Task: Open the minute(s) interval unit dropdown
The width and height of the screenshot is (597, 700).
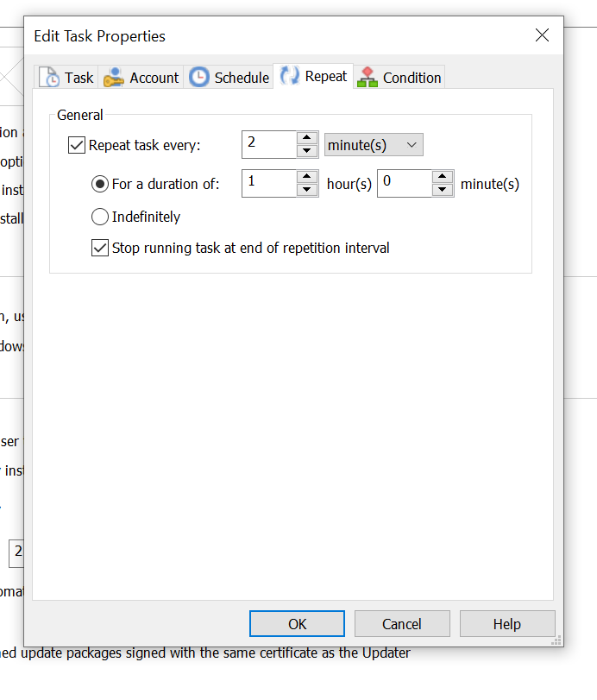Action: [374, 145]
